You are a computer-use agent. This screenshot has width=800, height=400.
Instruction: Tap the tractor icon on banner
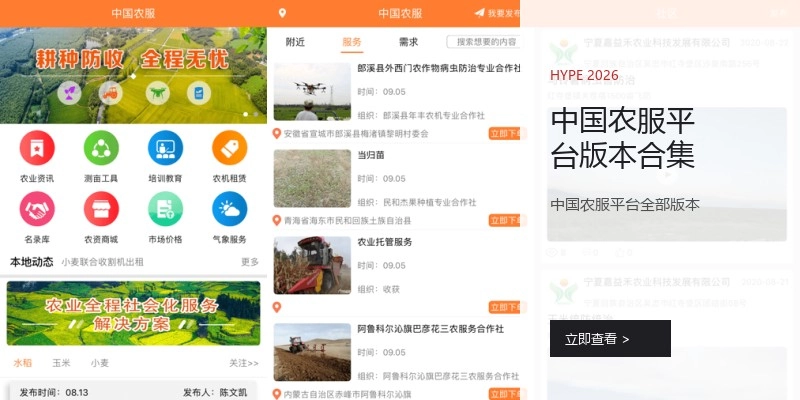click(x=110, y=93)
